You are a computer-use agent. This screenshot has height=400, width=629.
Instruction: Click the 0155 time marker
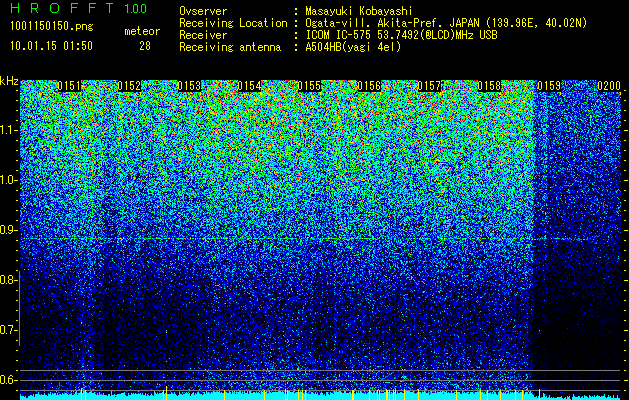(309, 86)
